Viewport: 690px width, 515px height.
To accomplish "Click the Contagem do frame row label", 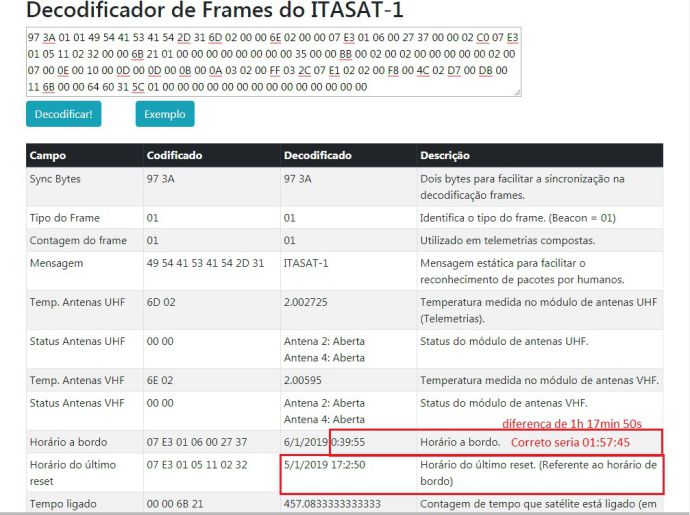I will (x=75, y=240).
